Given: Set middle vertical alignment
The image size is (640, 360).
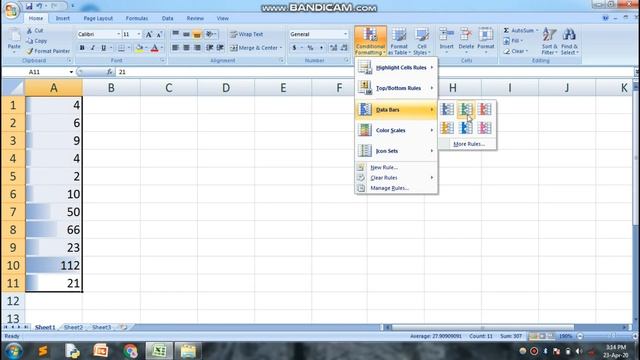Looking at the screenshot, I should [x=187, y=34].
